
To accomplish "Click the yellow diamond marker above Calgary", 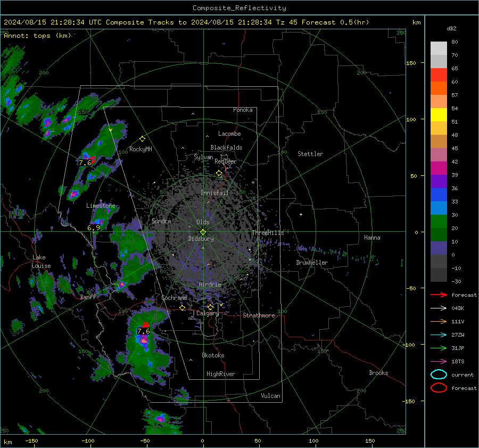I will click(210, 307).
